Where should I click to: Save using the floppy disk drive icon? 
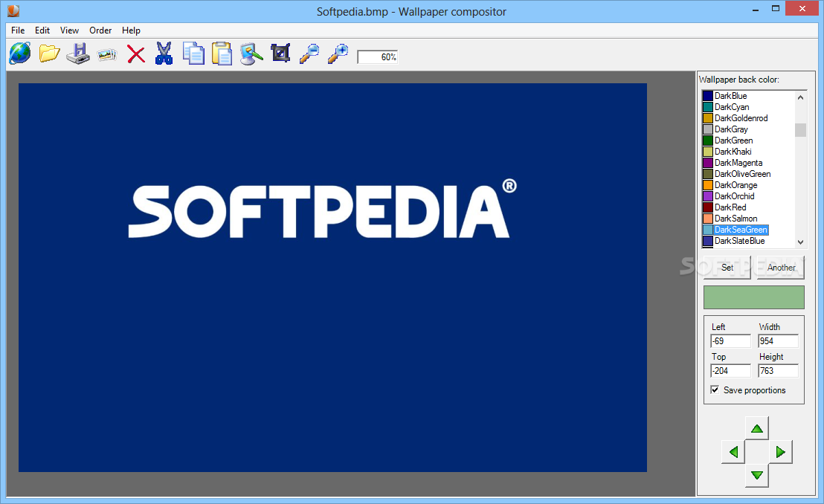coord(78,54)
